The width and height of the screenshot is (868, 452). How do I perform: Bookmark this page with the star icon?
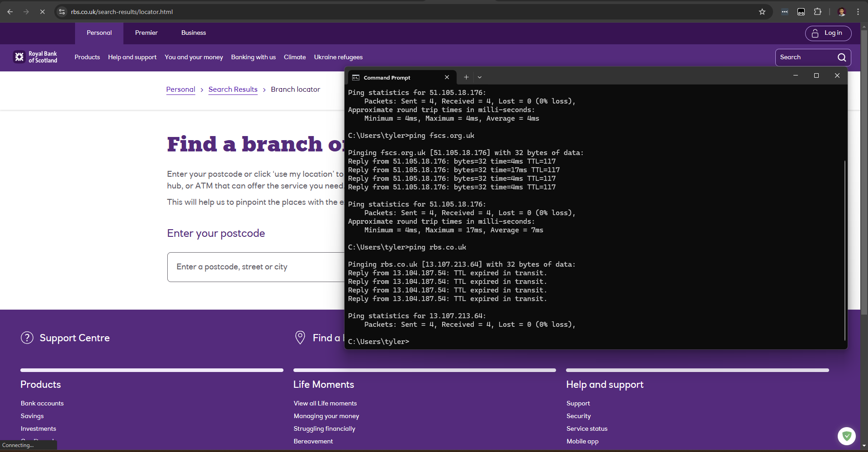[762, 12]
